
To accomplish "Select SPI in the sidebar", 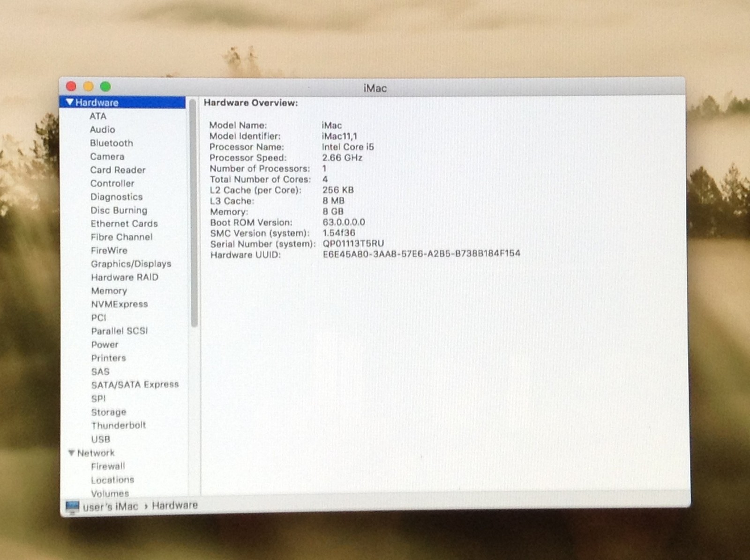I will [98, 398].
